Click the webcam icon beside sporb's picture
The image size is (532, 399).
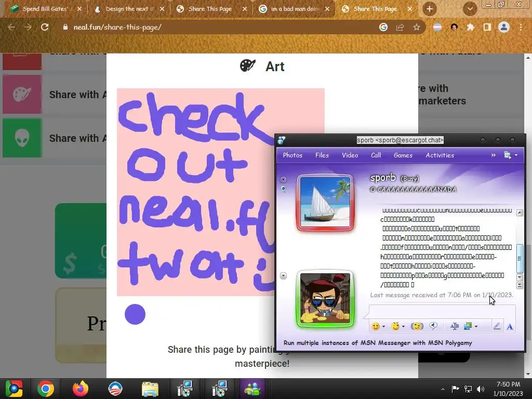(x=283, y=189)
